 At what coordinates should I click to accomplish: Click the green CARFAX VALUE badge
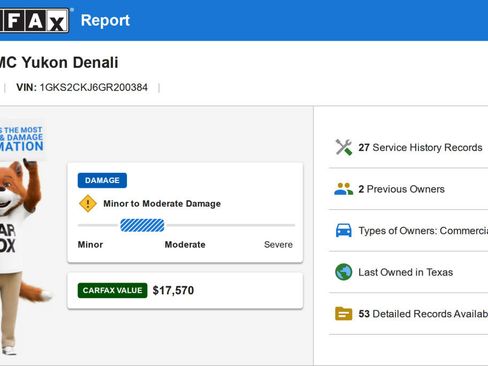[x=112, y=290]
